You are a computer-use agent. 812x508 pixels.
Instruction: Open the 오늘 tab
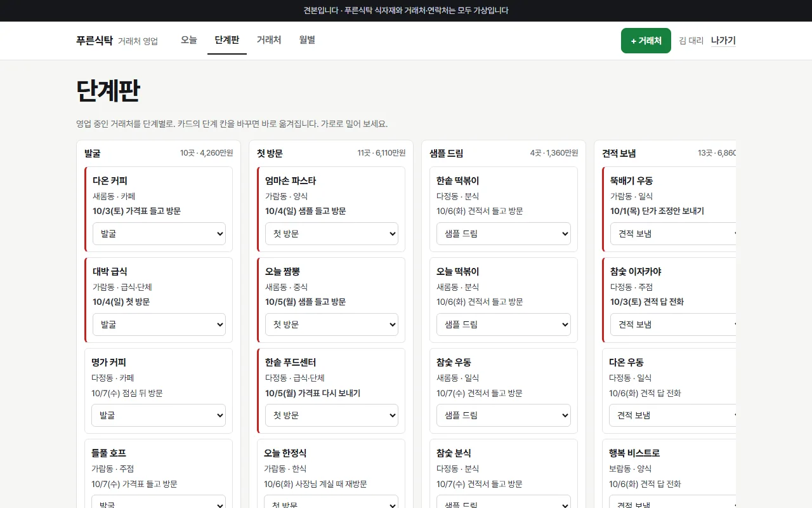(189, 40)
